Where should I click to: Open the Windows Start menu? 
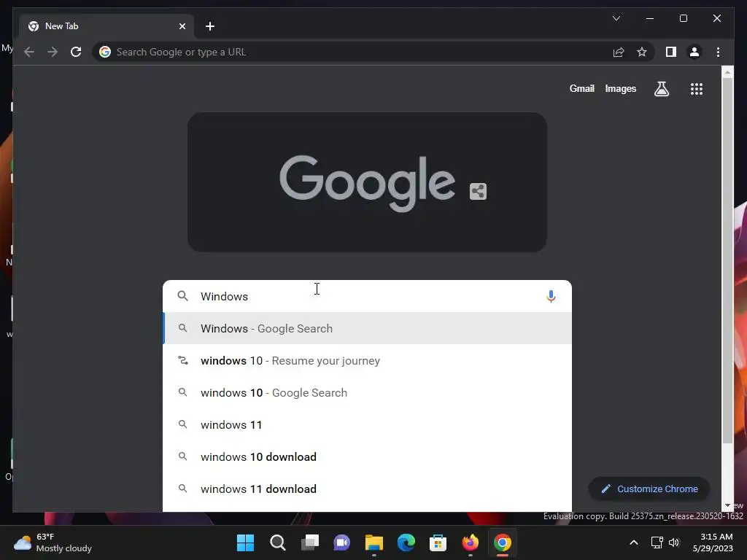[x=245, y=542]
